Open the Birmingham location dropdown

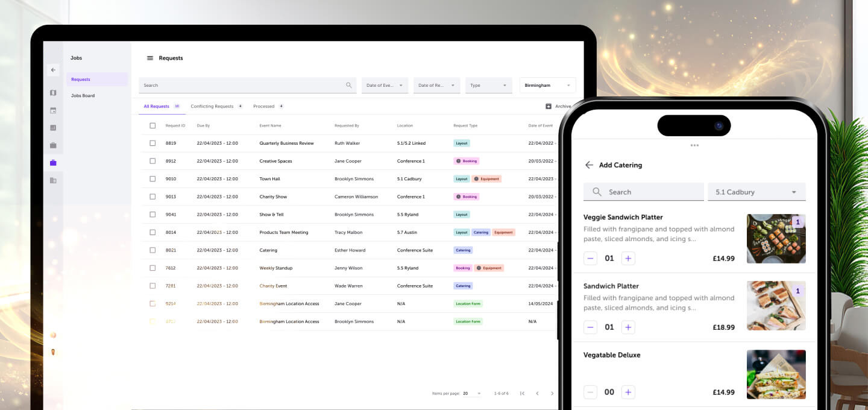(x=547, y=86)
